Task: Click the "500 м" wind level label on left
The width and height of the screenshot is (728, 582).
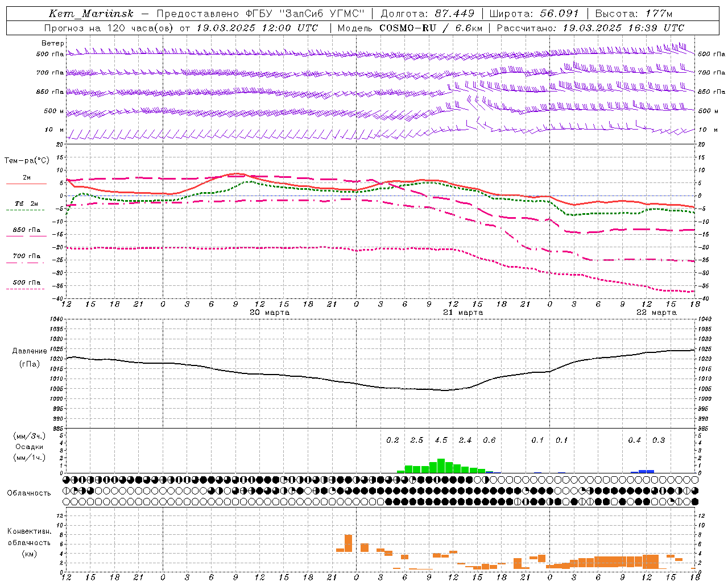Action: tap(55, 111)
